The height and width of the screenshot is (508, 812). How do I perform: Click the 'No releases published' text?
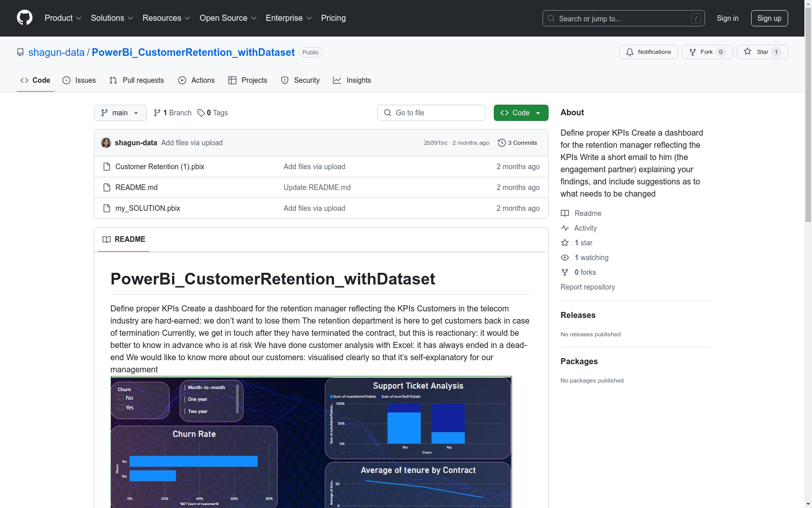tap(591, 334)
